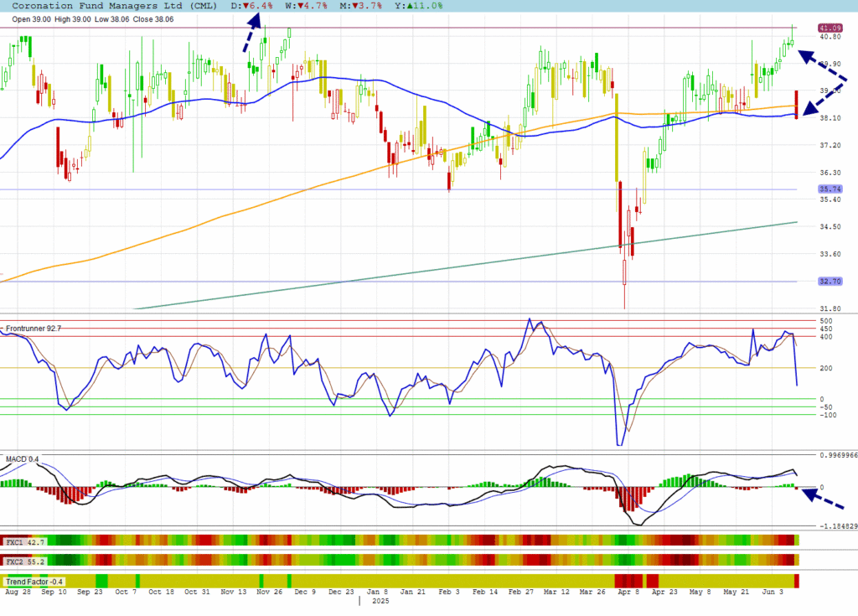Select the -100 level on Frontrunner axis
The height and width of the screenshot is (616, 858).
828,415
